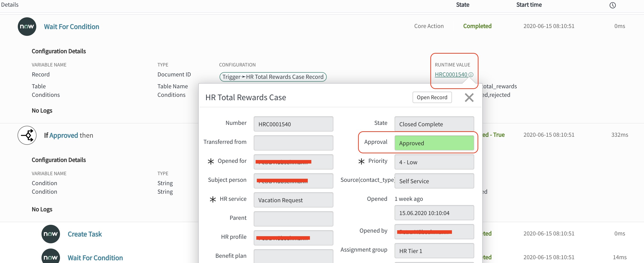Click the HR profile field
The image size is (644, 263).
coord(293,238)
